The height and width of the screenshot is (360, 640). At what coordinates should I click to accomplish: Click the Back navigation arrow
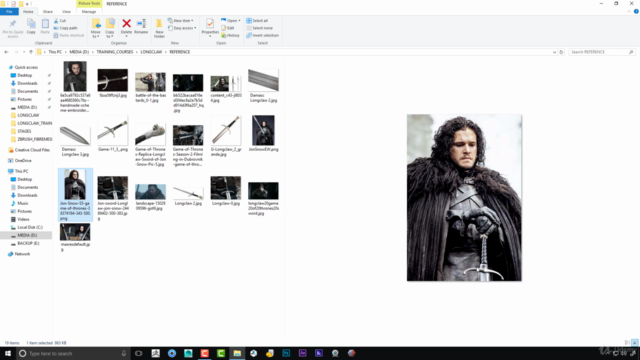click(6, 52)
